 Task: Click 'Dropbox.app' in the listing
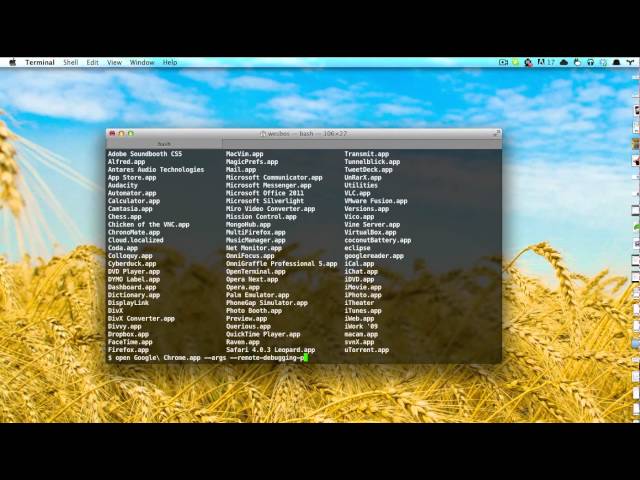point(128,334)
